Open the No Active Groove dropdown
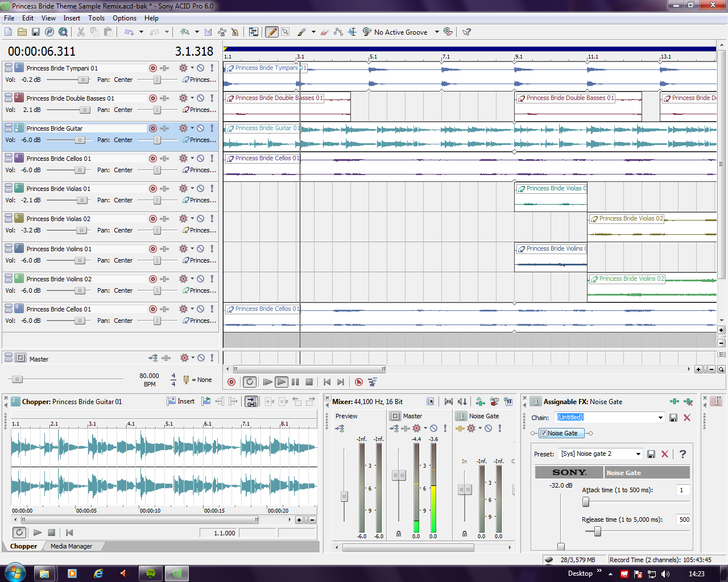Screen dimensions: 728x582 437,32
